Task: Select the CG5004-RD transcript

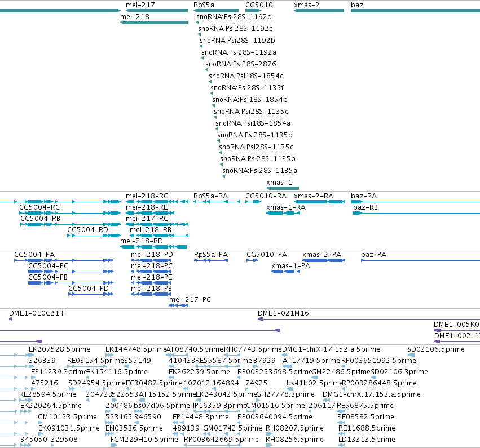Action: pos(94,236)
